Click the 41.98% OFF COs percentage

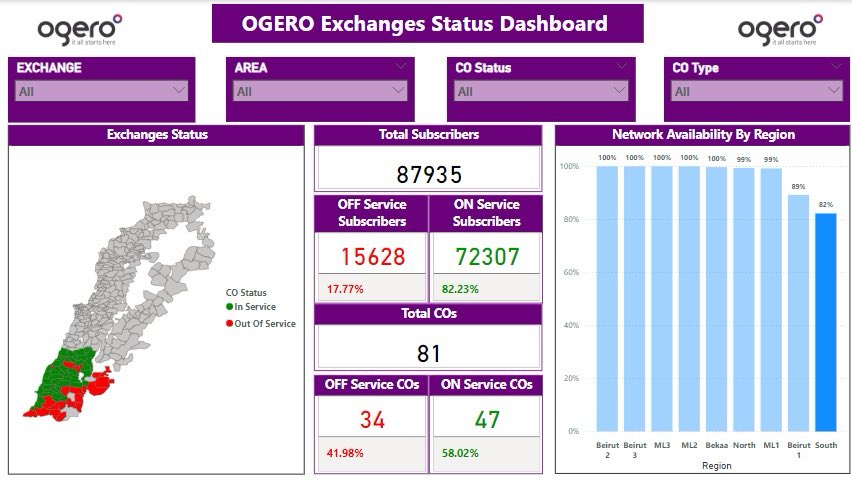[x=345, y=453]
